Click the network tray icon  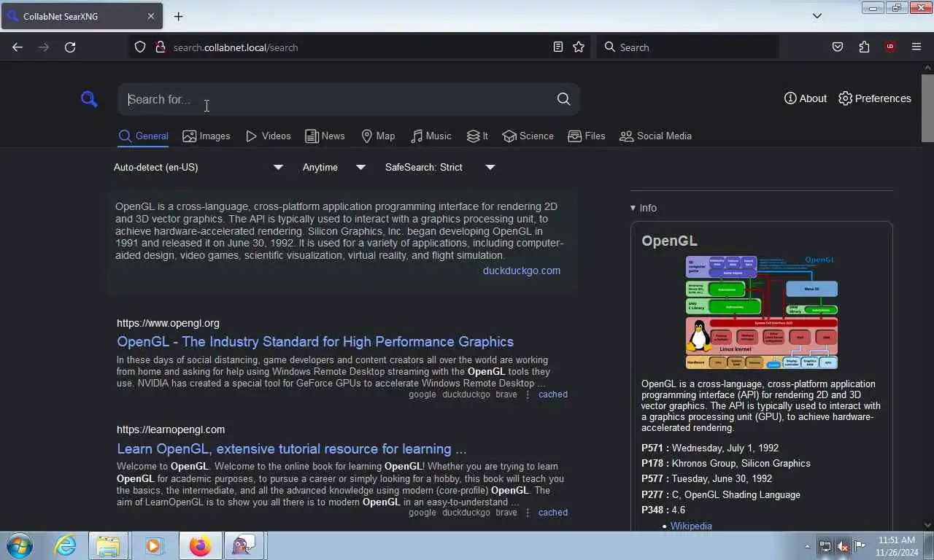[825, 546]
